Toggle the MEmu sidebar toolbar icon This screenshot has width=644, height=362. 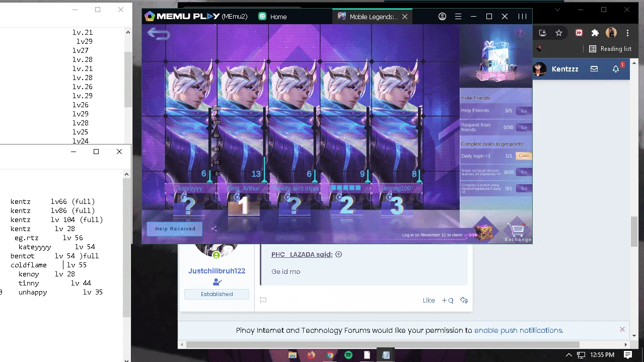click(523, 17)
